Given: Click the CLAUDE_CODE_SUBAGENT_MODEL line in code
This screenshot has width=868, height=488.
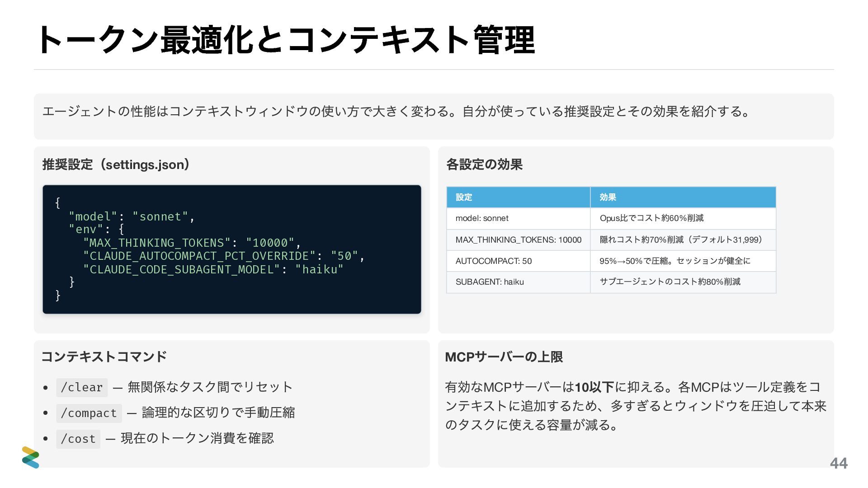Looking at the screenshot, I should pyautogui.click(x=213, y=270).
